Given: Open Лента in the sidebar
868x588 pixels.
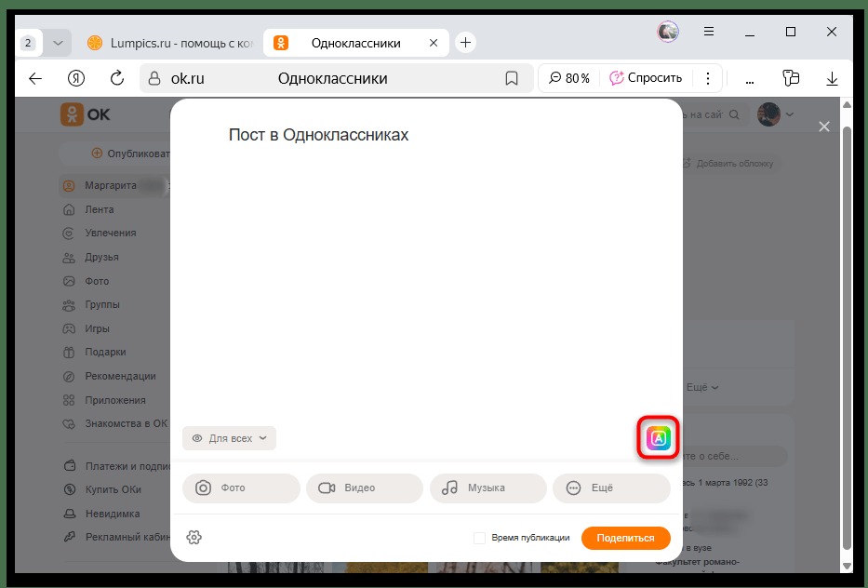Looking at the screenshot, I should click(x=100, y=209).
